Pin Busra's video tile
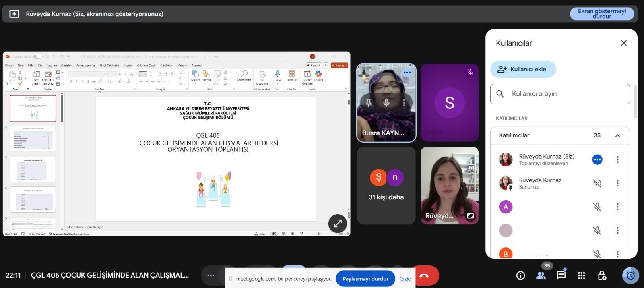This screenshot has height=288, width=644. 368,103
